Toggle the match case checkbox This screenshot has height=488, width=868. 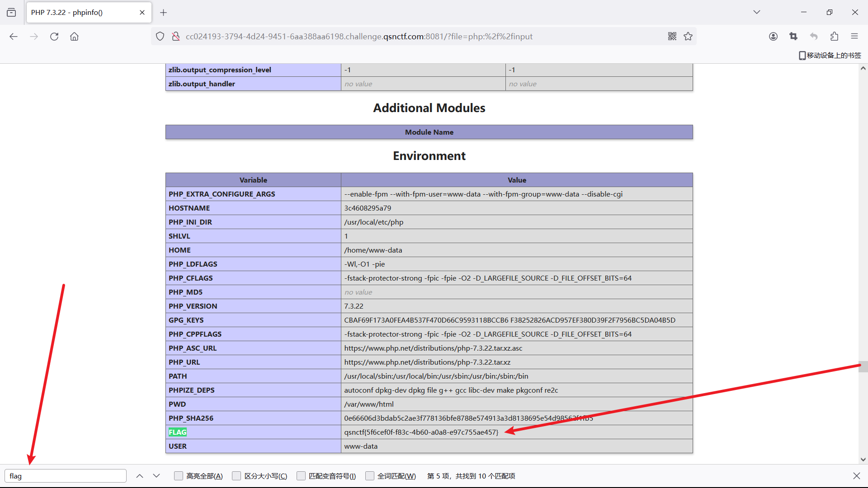[236, 476]
